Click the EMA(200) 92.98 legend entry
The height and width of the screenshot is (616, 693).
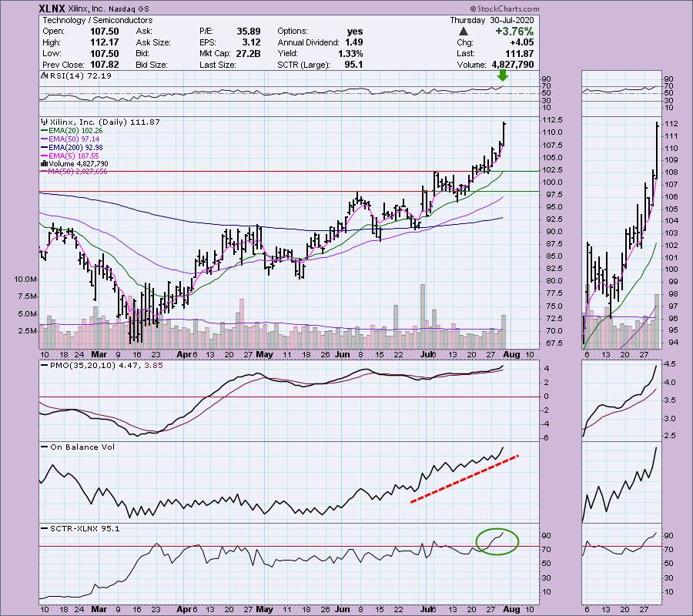pos(75,148)
